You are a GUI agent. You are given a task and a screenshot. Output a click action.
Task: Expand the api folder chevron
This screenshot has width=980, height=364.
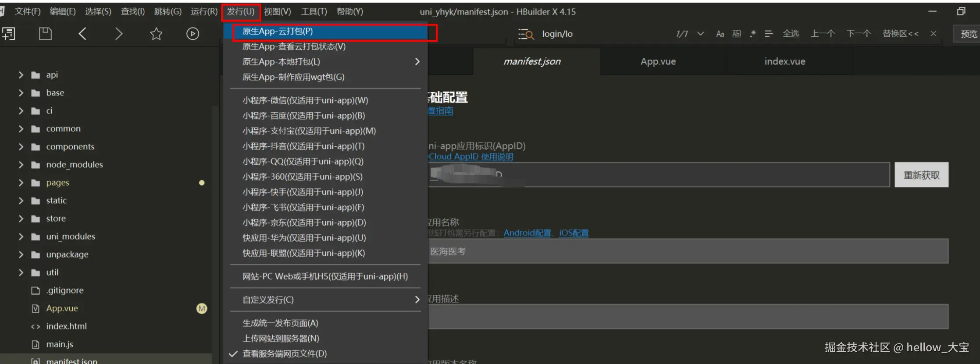[21, 75]
